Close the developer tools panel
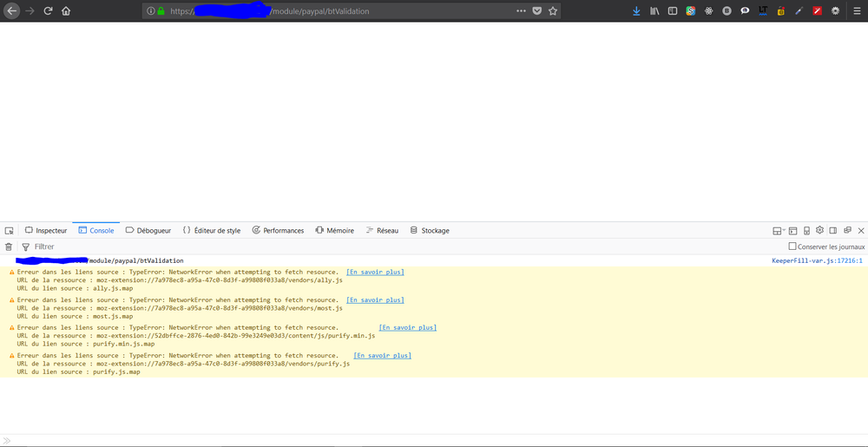The height and width of the screenshot is (447, 868). [x=861, y=231]
